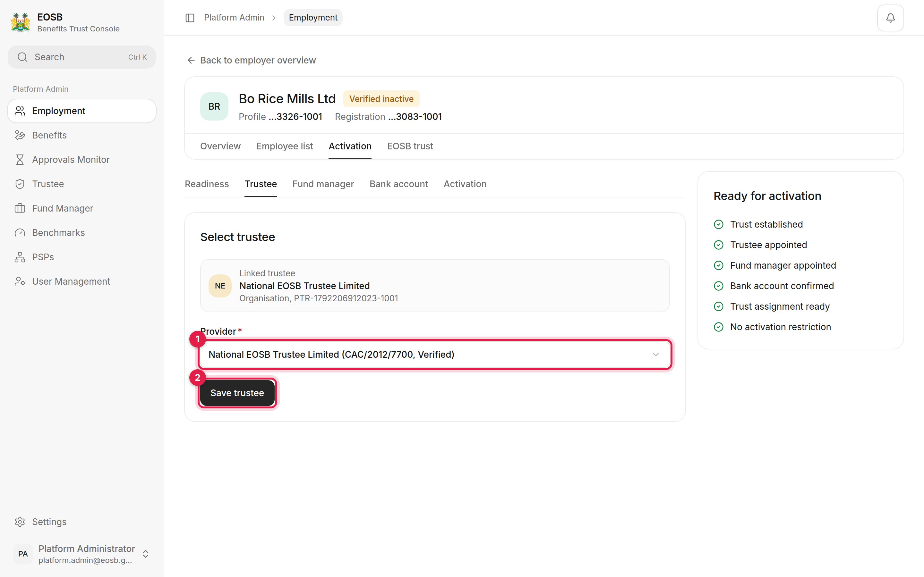Click the Platform Admin breadcrumb

[234, 18]
